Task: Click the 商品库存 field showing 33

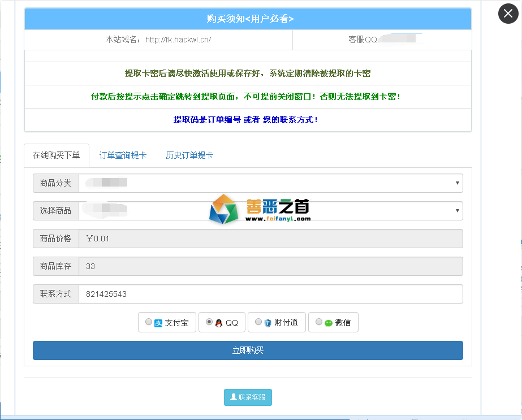Action: tap(270, 266)
